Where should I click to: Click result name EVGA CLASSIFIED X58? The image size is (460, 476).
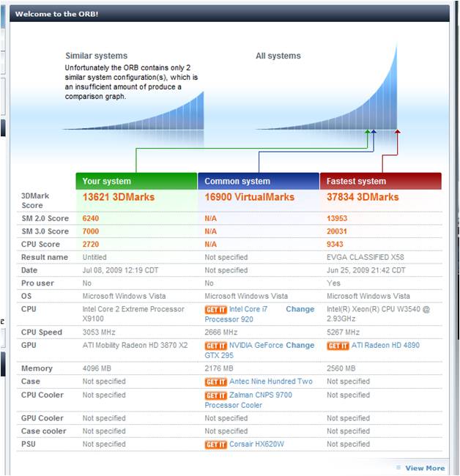tap(366, 258)
